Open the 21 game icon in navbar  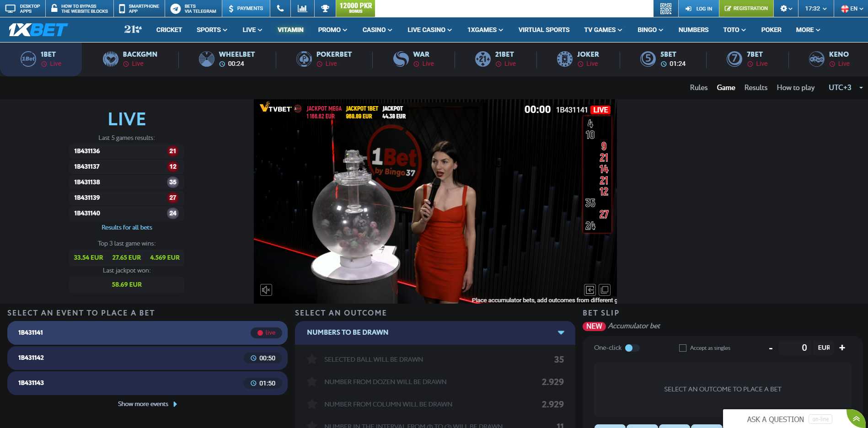click(x=133, y=30)
